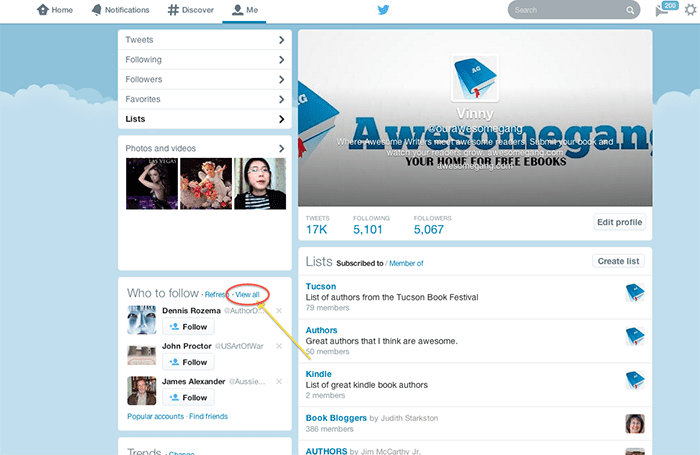Open the Tucson list
Screen dimensions: 700x455
click(x=321, y=286)
